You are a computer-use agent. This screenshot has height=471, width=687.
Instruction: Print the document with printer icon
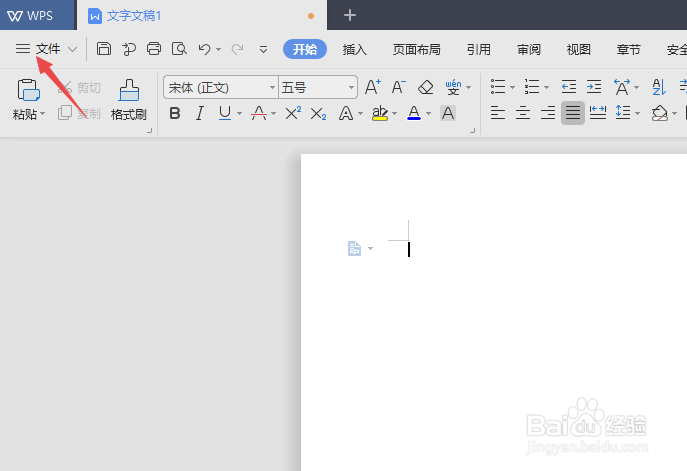[154, 49]
